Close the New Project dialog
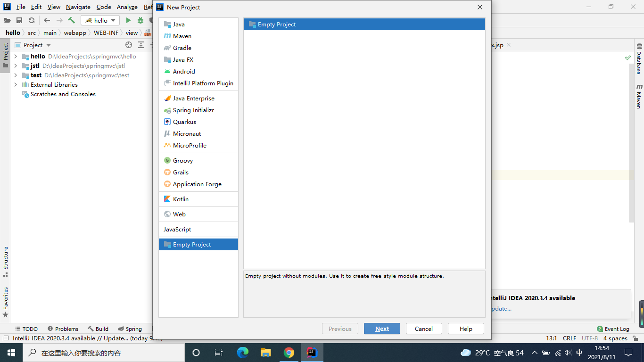 click(480, 7)
